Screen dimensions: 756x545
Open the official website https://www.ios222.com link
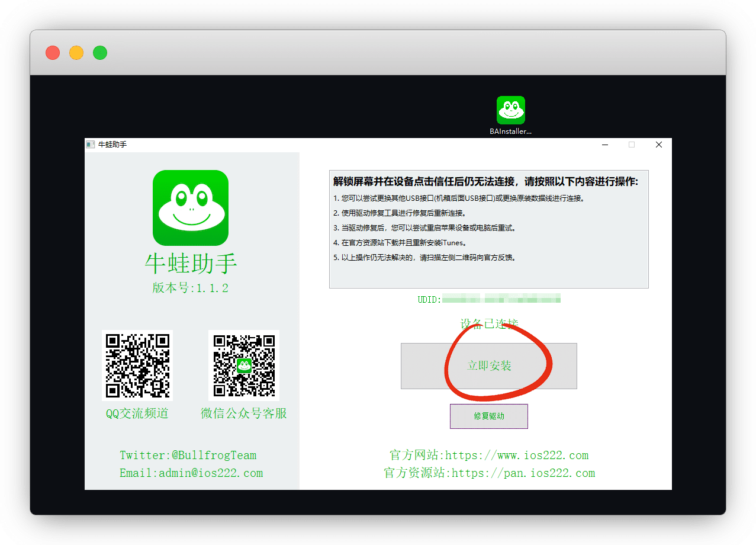[516, 456]
